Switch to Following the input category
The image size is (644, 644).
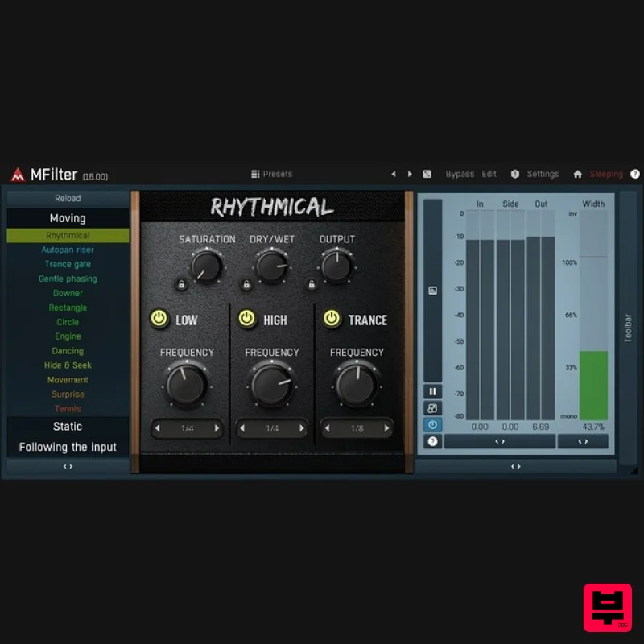coord(68,447)
